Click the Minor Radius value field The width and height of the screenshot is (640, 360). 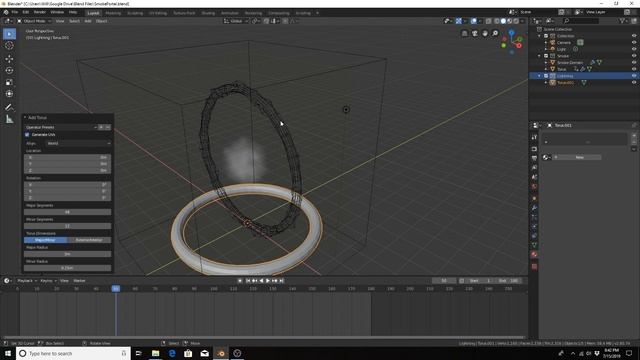pos(67,268)
